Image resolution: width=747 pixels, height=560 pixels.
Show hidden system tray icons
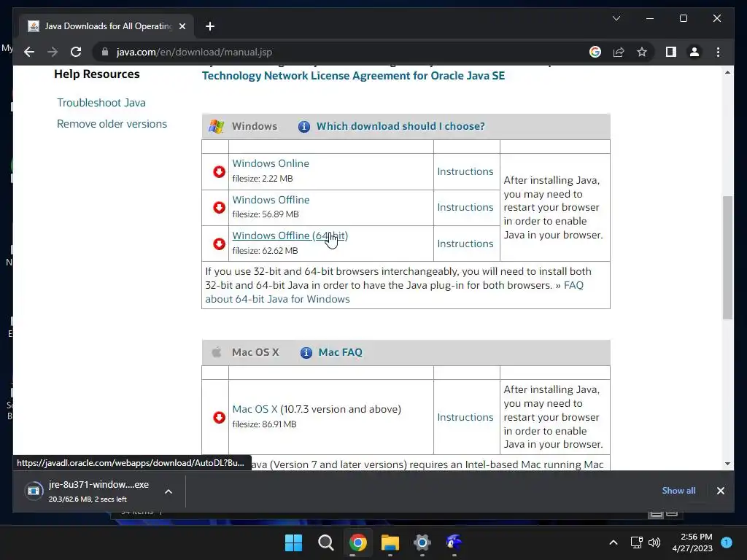[x=614, y=542]
